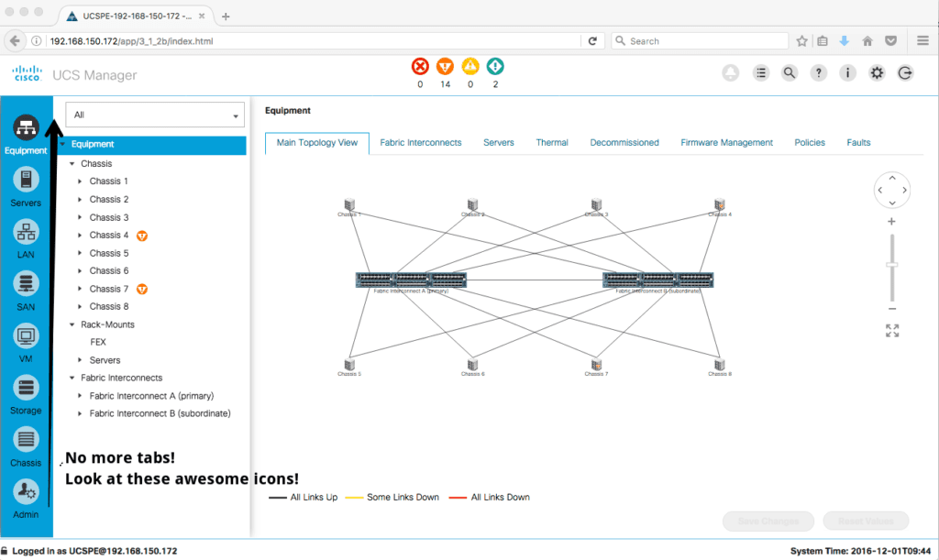This screenshot has width=939, height=560.
Task: Open the Policies tab
Action: [810, 143]
